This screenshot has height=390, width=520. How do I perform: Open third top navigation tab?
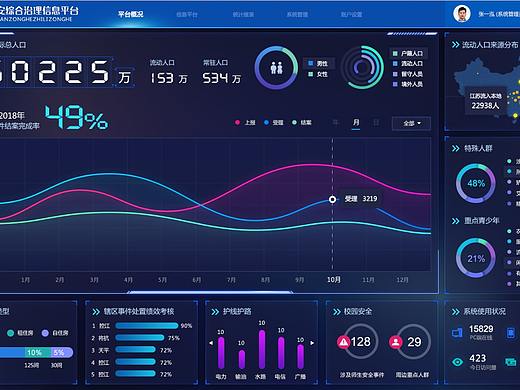pyautogui.click(x=243, y=14)
